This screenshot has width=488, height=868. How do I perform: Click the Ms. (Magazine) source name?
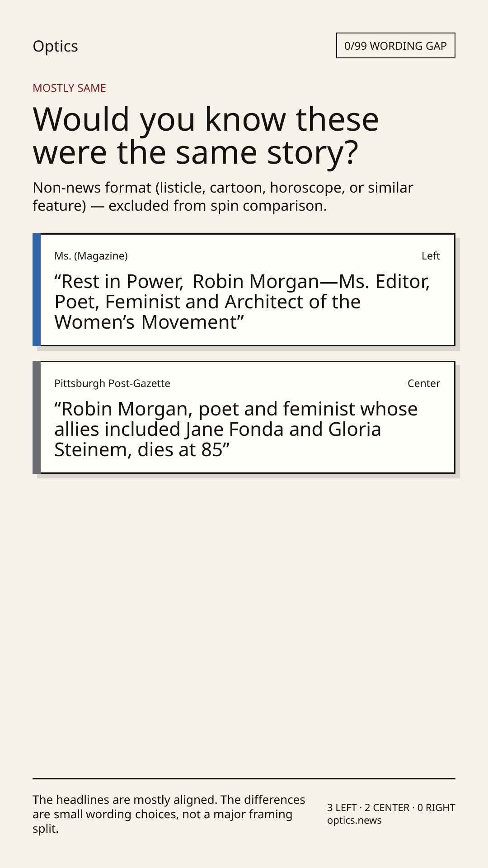click(x=91, y=256)
